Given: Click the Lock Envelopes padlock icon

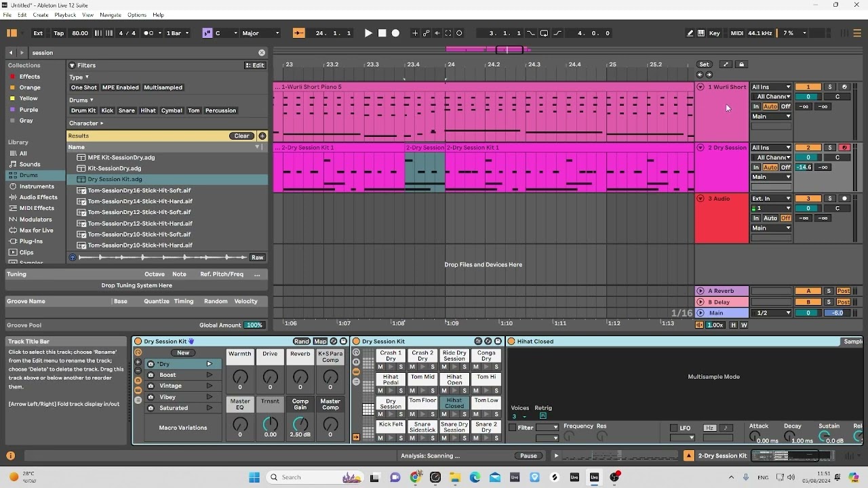Looking at the screenshot, I should point(741,64).
